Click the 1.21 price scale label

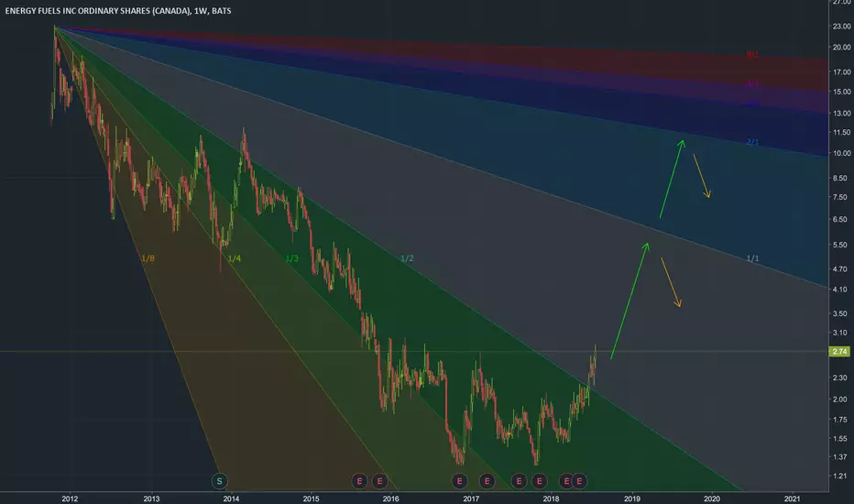[x=839, y=477]
